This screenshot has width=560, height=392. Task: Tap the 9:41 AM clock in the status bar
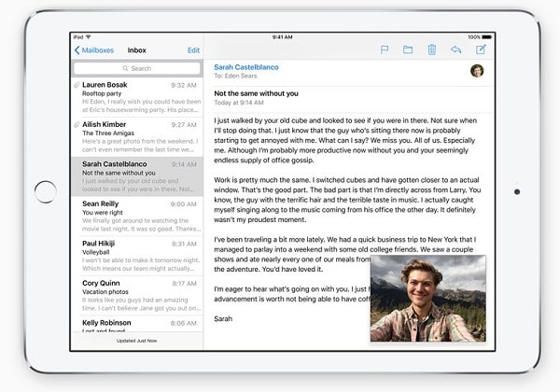282,37
